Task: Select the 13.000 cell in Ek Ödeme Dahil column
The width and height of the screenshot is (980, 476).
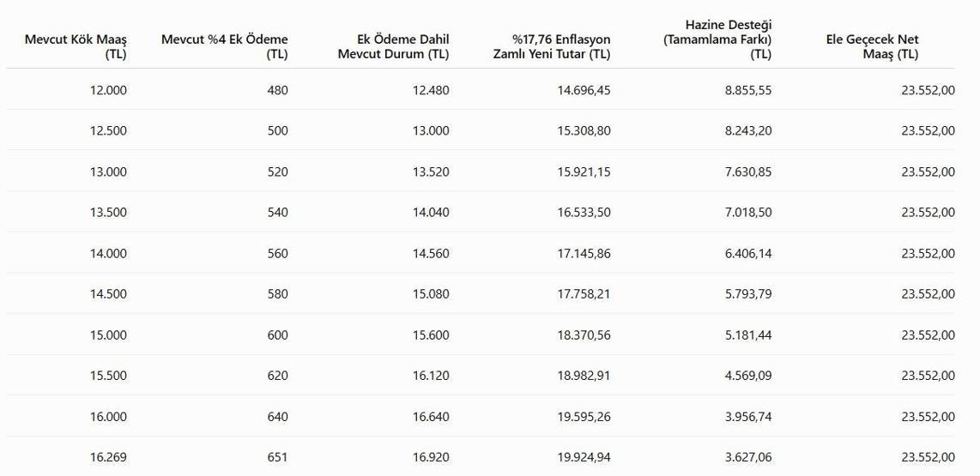Action: [x=431, y=131]
